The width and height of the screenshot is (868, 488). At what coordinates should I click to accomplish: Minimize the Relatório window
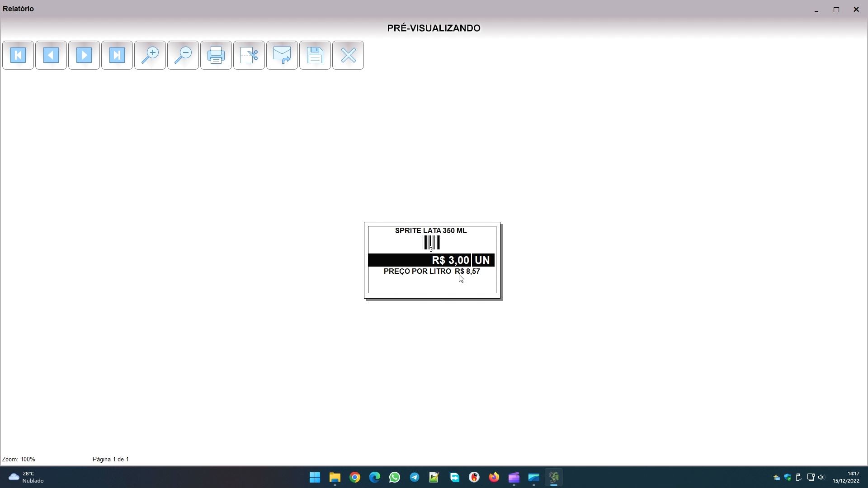816,9
